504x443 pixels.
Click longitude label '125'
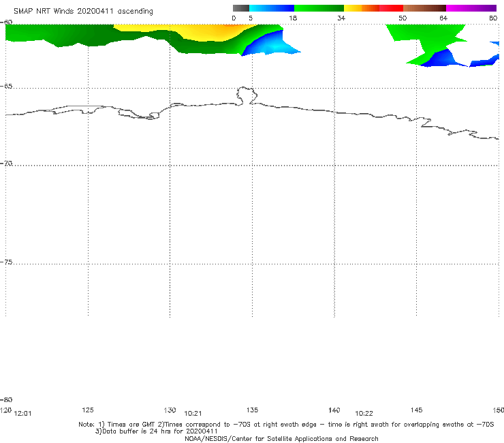point(88,410)
